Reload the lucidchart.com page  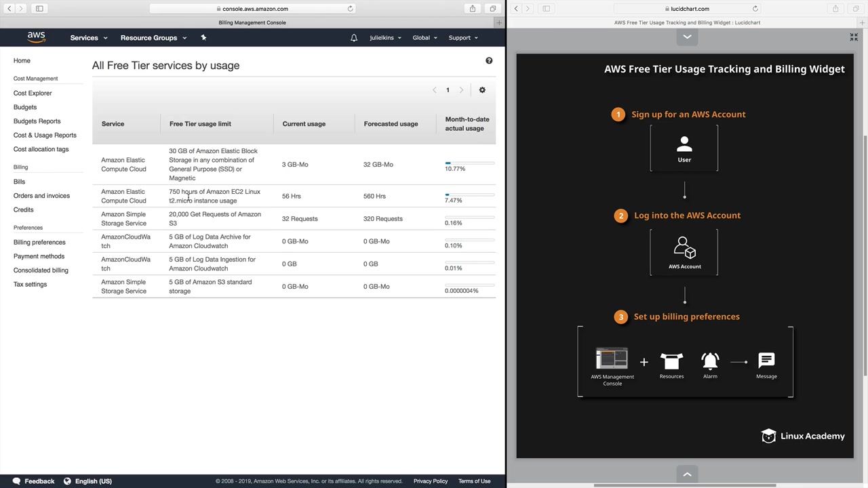point(755,9)
